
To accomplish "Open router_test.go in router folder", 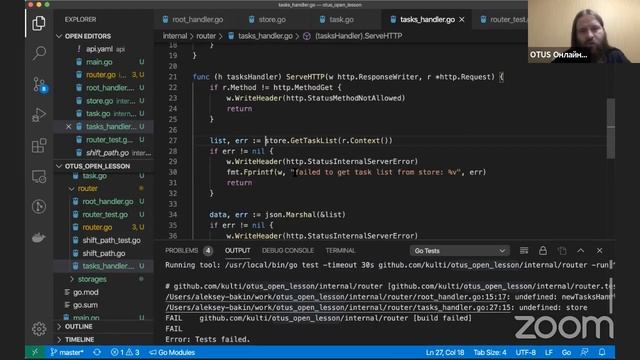I will pyautogui.click(x=105, y=214).
